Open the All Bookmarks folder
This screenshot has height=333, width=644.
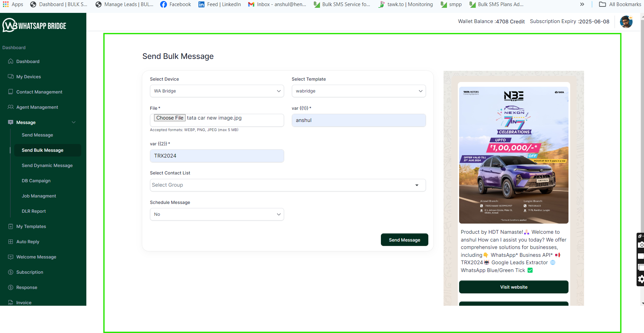click(620, 4)
